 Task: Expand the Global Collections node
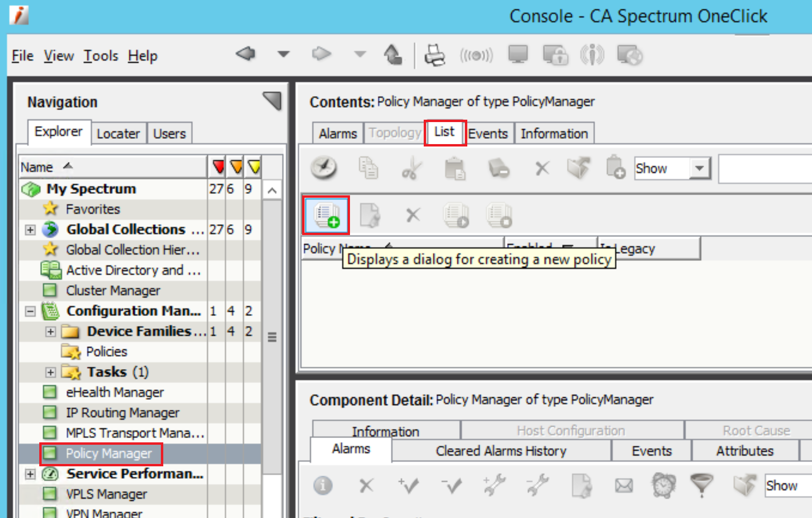[30, 230]
